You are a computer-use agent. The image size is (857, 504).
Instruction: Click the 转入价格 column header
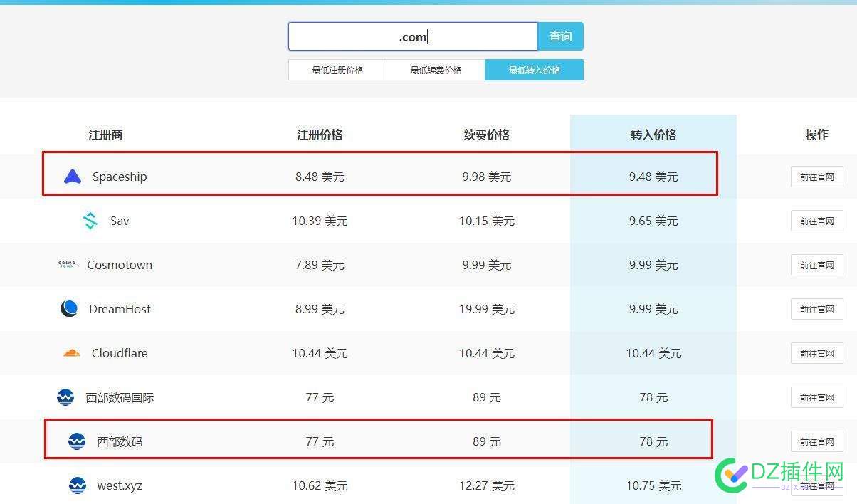[x=653, y=135]
